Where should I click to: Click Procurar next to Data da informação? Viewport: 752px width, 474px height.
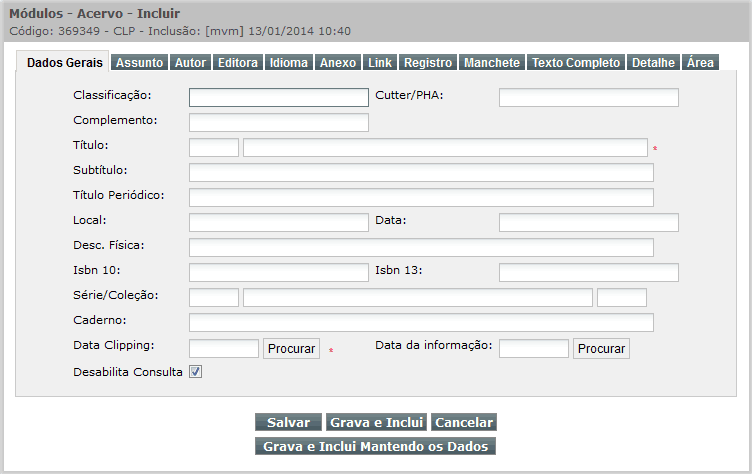click(601, 348)
